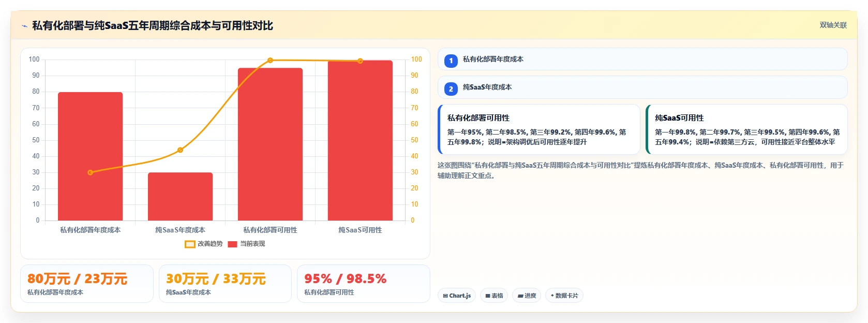Click the Chart.js tag
The height and width of the screenshot is (323, 868).
tap(457, 296)
